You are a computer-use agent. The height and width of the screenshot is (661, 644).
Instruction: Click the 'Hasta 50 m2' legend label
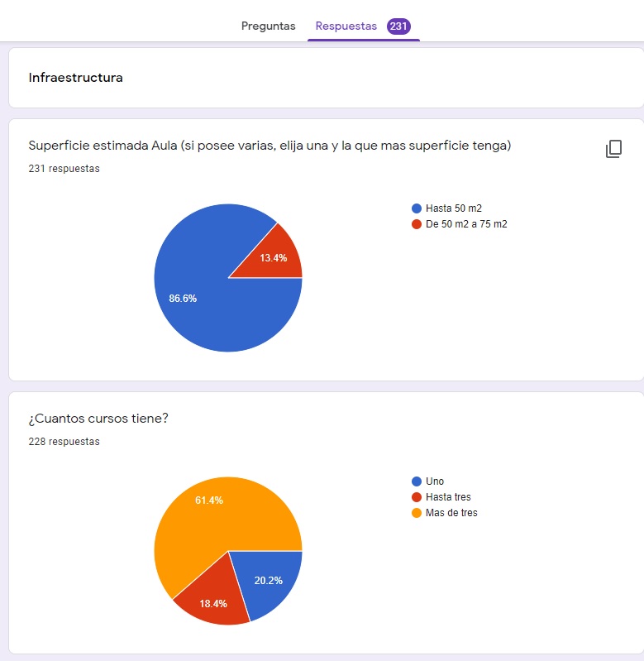tap(453, 208)
